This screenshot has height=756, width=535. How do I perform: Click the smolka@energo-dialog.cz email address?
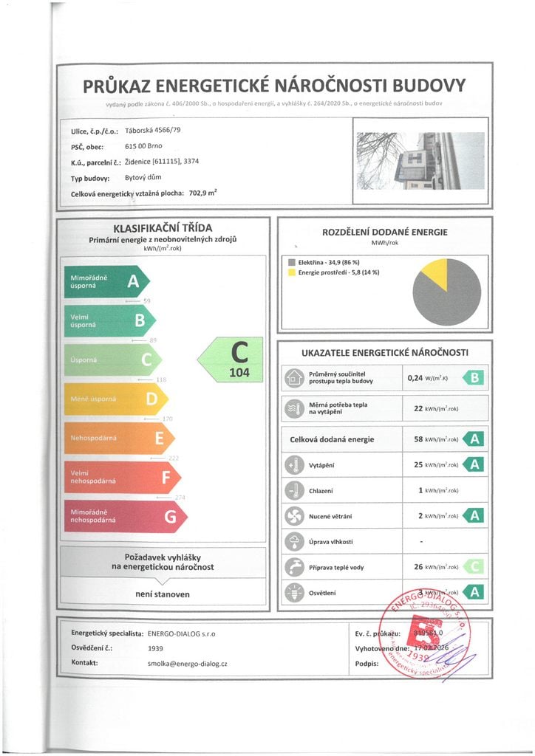pos(188,664)
